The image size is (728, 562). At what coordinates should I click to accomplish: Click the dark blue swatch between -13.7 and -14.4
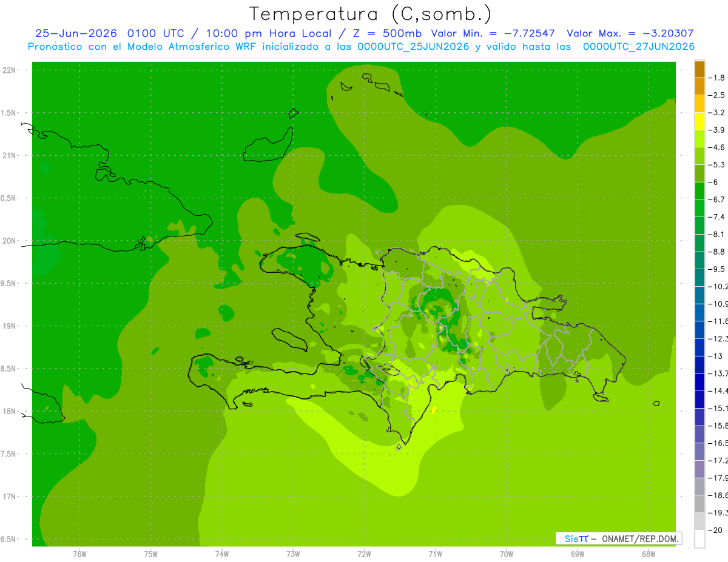[699, 382]
